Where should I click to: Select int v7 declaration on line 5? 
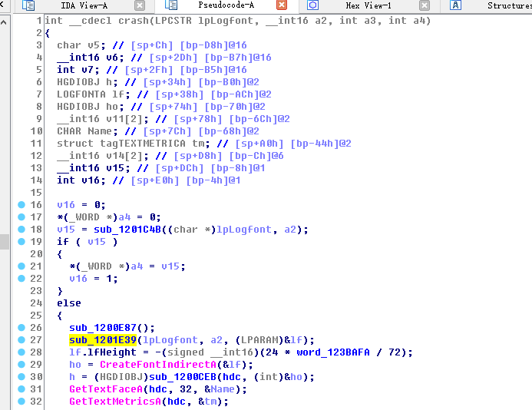click(x=78, y=70)
